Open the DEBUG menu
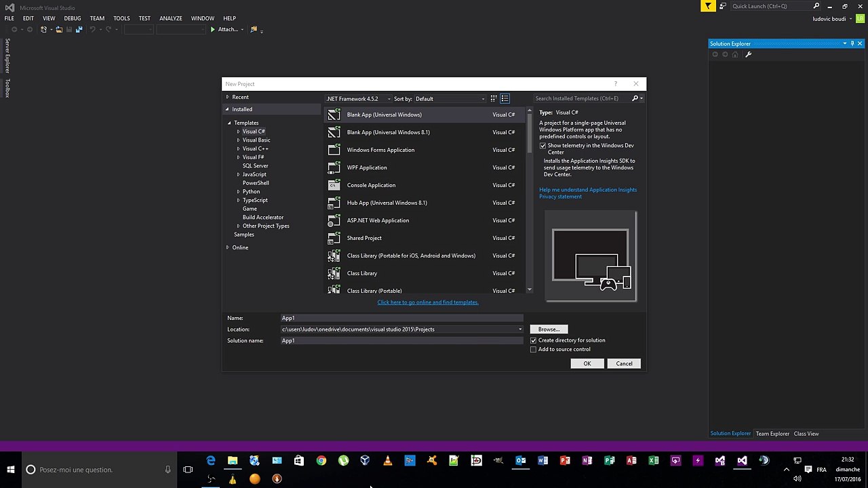Viewport: 868px width, 488px height. point(73,18)
